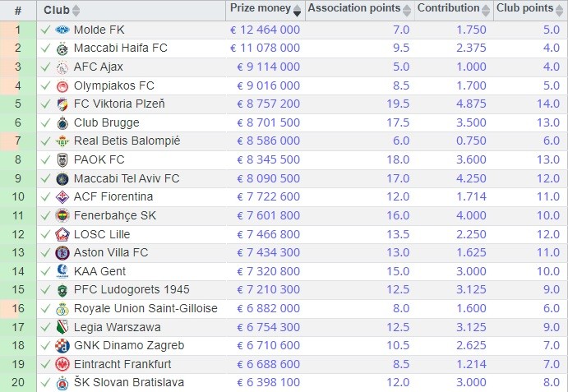568x392 pixels.
Task: Click the Legia Warszawa crest icon
Action: (x=62, y=327)
